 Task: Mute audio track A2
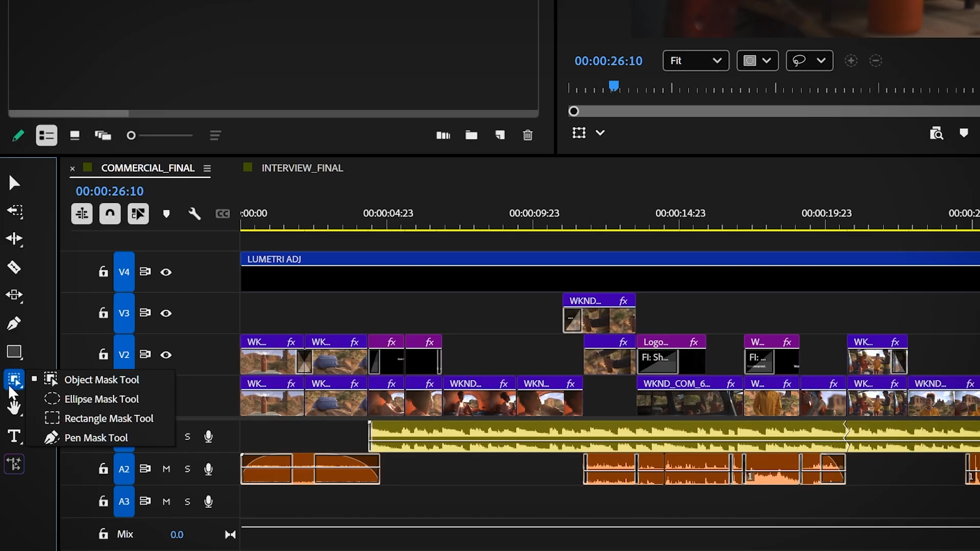click(166, 469)
